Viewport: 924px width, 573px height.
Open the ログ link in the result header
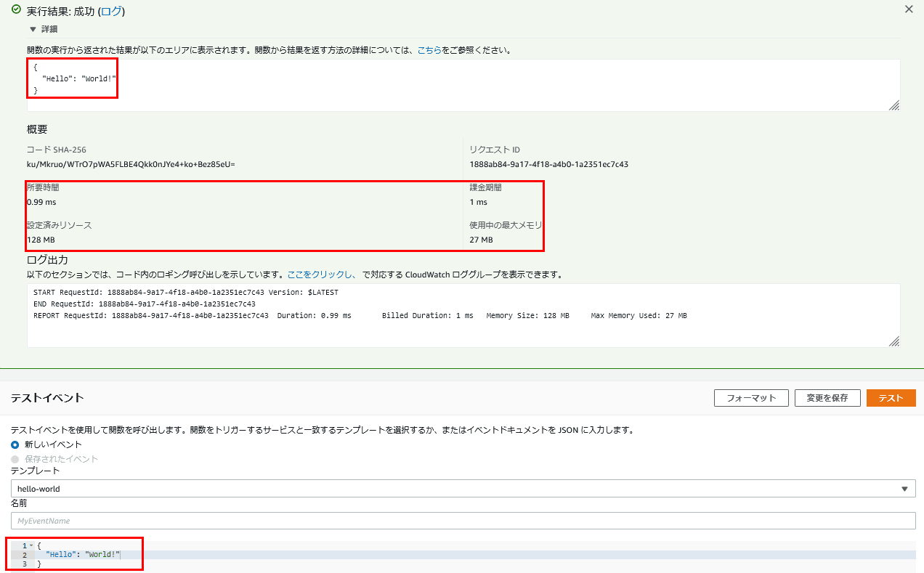(112, 12)
